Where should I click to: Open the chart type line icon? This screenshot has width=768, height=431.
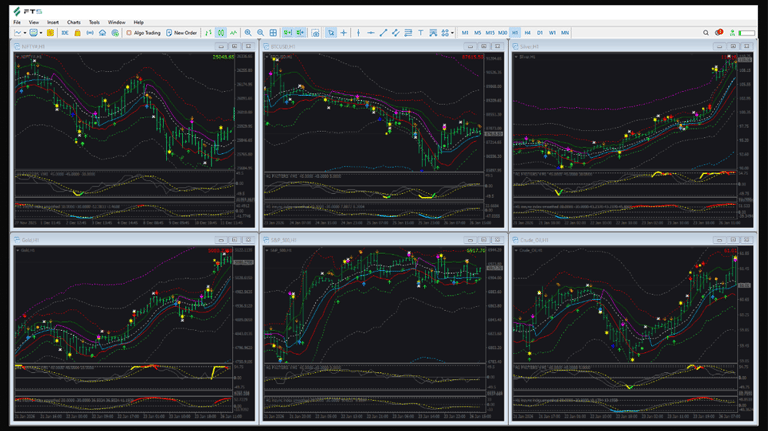coord(18,33)
